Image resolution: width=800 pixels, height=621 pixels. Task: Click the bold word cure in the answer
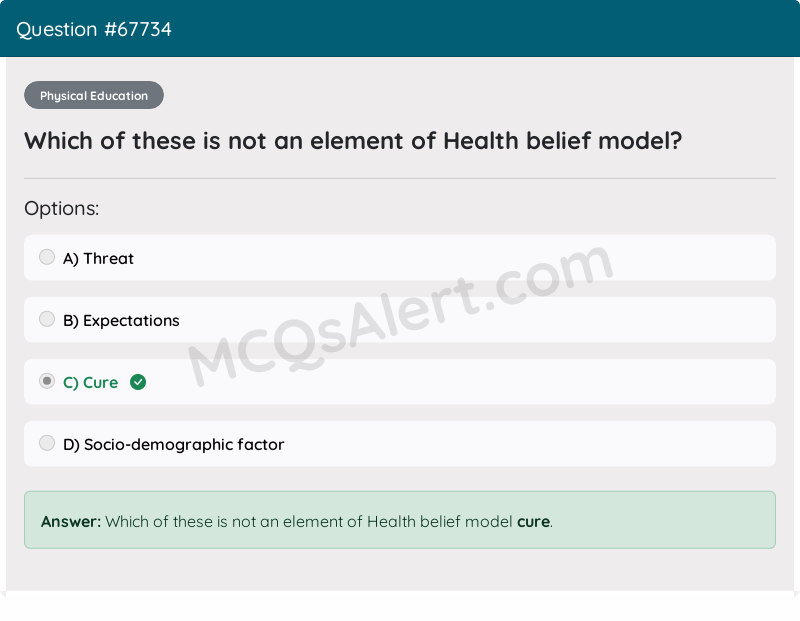pyautogui.click(x=533, y=521)
